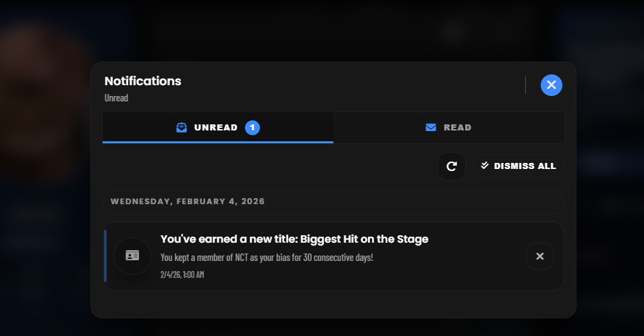Switch to the Unread tab
The image size is (644, 336).
coord(217,128)
